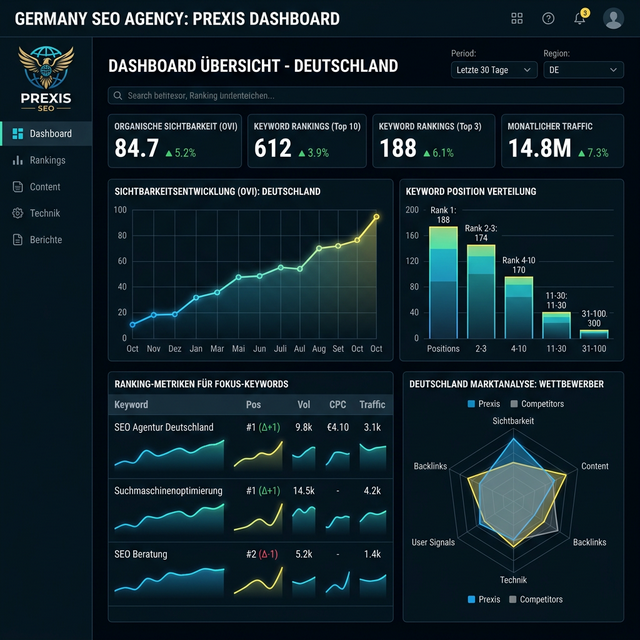Sort table by CPC column header
The image size is (640, 640).
coord(338,404)
